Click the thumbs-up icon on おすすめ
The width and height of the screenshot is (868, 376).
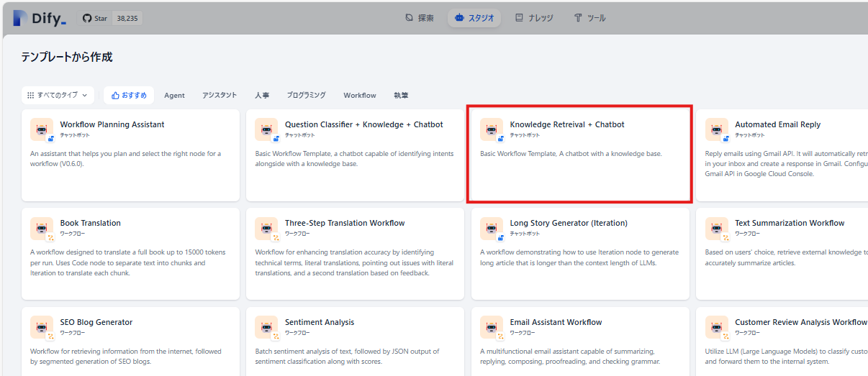(115, 95)
